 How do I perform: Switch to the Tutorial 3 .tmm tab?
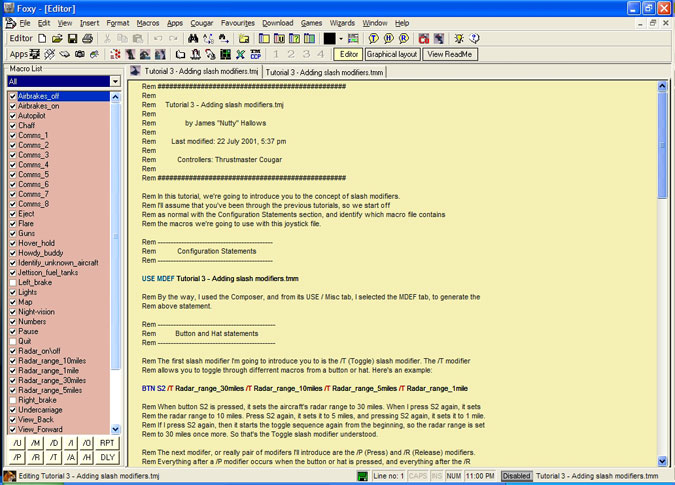(x=324, y=72)
